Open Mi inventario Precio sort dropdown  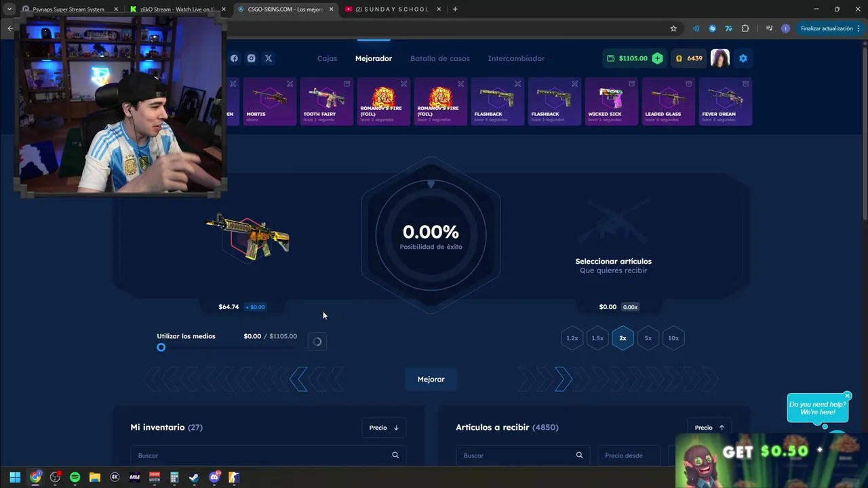(x=384, y=428)
